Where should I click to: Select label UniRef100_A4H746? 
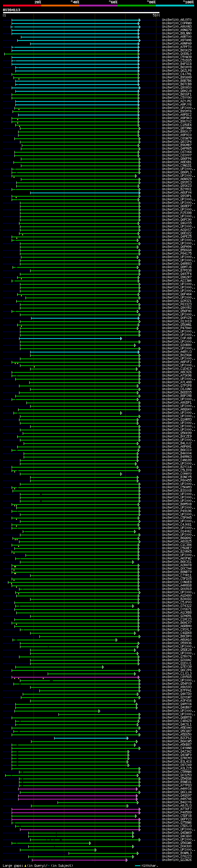coord(177,799)
